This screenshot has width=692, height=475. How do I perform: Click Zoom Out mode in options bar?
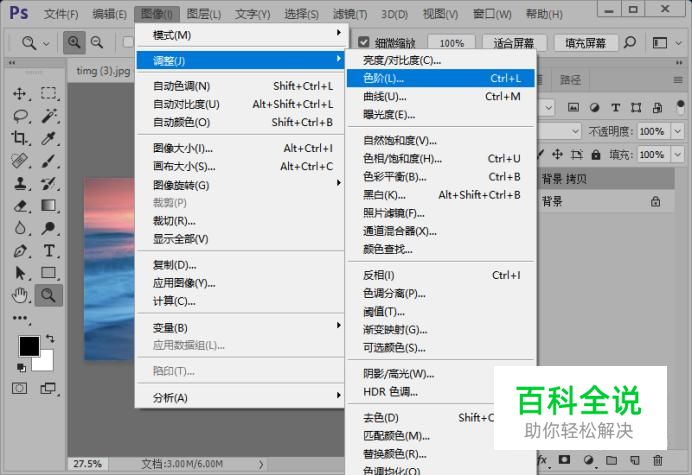click(x=97, y=42)
